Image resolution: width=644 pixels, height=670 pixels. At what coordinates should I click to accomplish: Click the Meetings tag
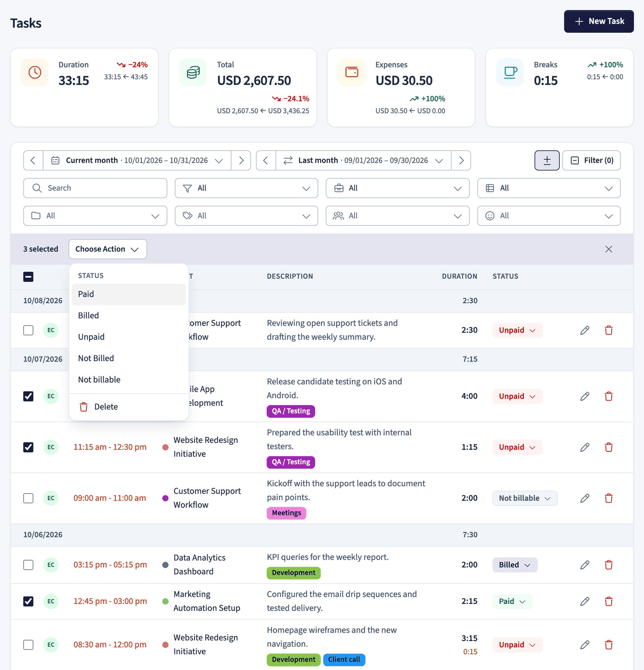(x=287, y=513)
